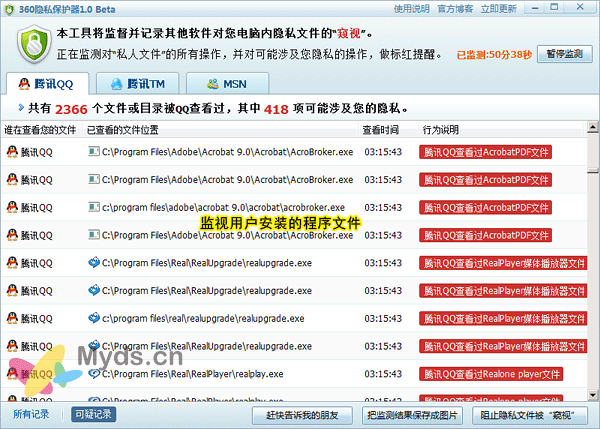
Task: Click the time in the lowercase acrobroker.exe row
Action: [x=383, y=207]
